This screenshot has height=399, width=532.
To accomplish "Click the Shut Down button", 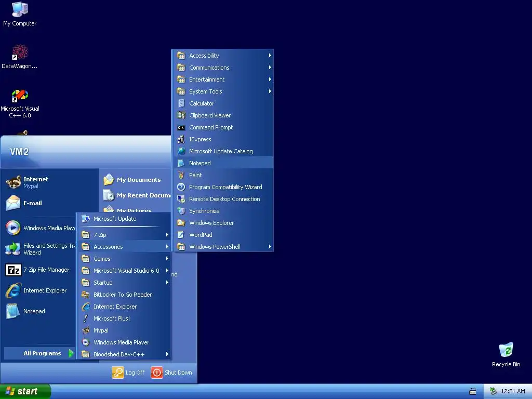I will pos(171,373).
